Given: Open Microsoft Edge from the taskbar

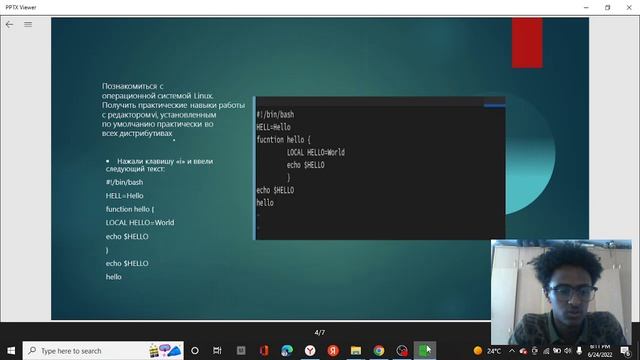Looking at the screenshot, I should 287,351.
